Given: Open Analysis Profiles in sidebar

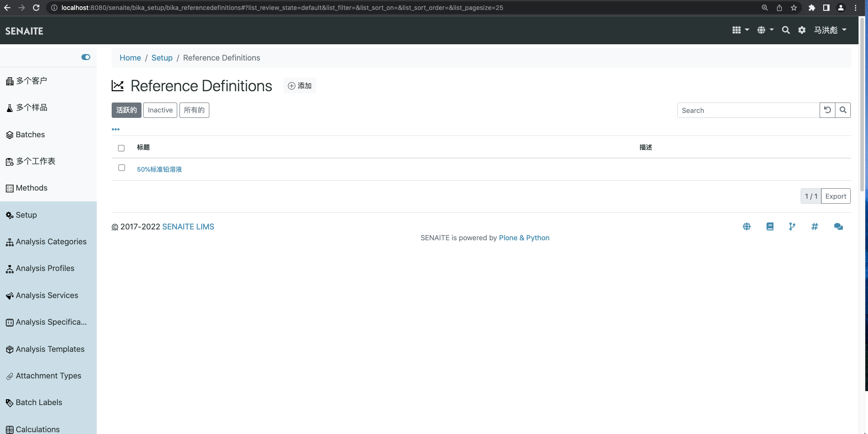Looking at the screenshot, I should (40, 268).
